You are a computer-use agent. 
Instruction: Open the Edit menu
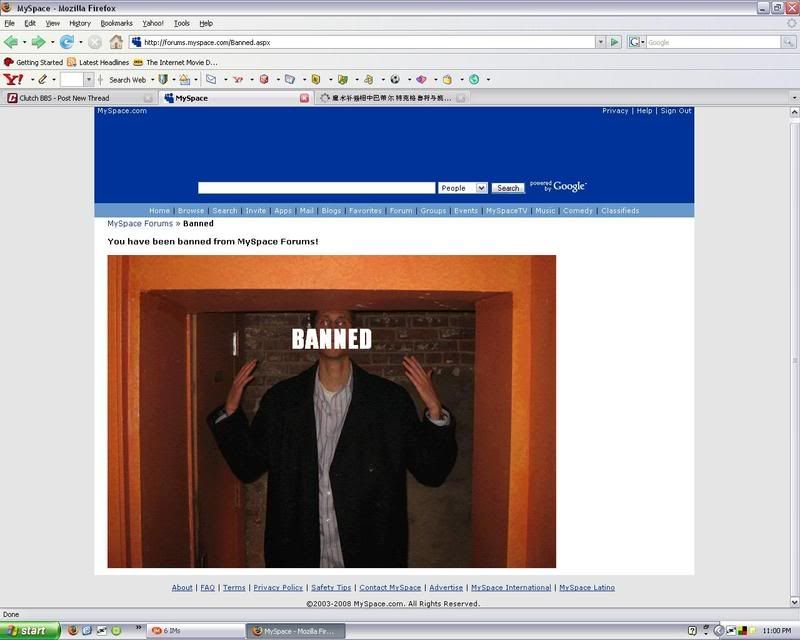coord(30,23)
